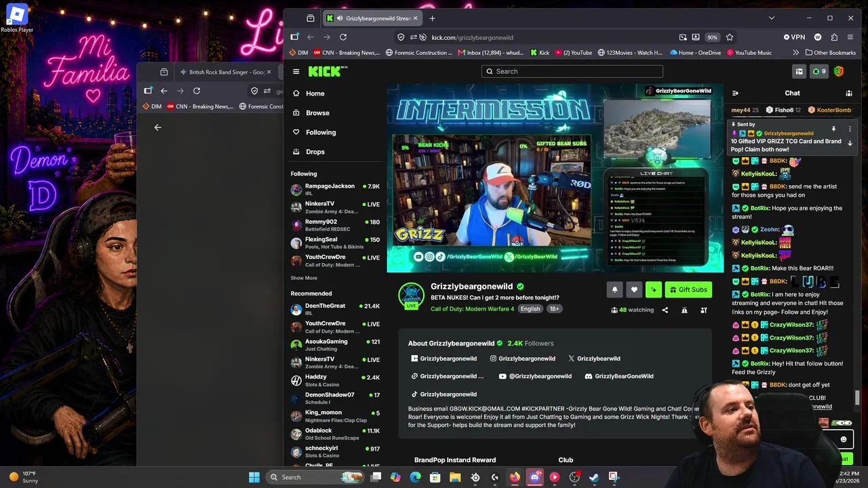Open the X link Grizzlybearwild
The height and width of the screenshot is (488, 868).
tap(594, 359)
